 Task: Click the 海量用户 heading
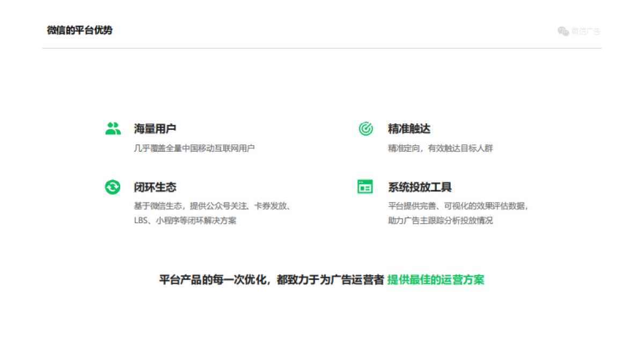(x=155, y=129)
